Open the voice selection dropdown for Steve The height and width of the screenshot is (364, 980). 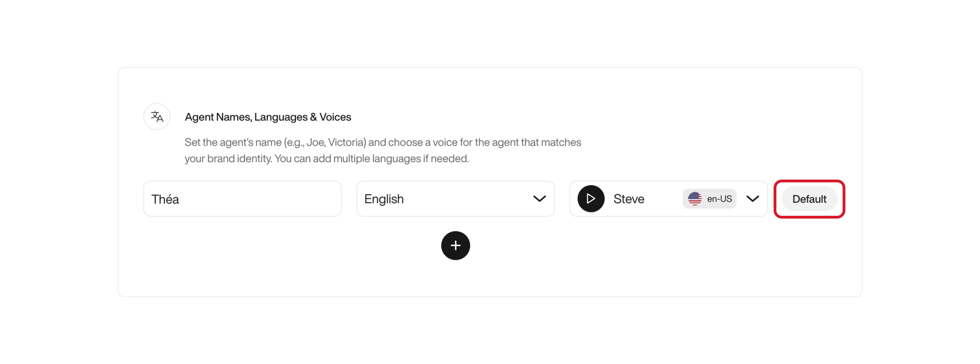pyautogui.click(x=752, y=198)
